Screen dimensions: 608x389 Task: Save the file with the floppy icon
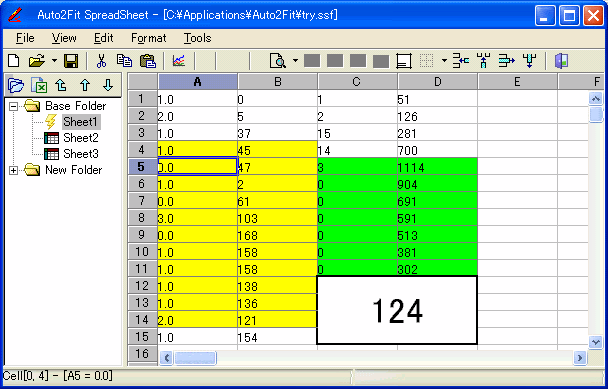tap(71, 61)
